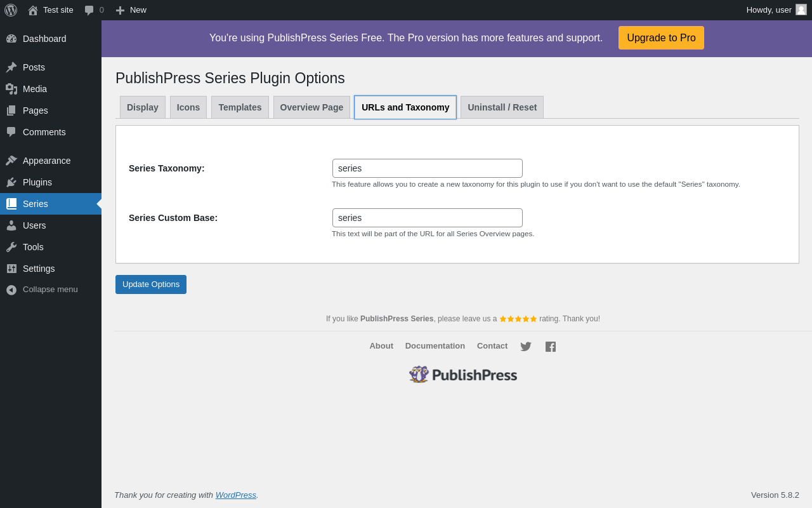This screenshot has height=508, width=812.
Task: Click the user avatar icon
Action: tap(801, 10)
